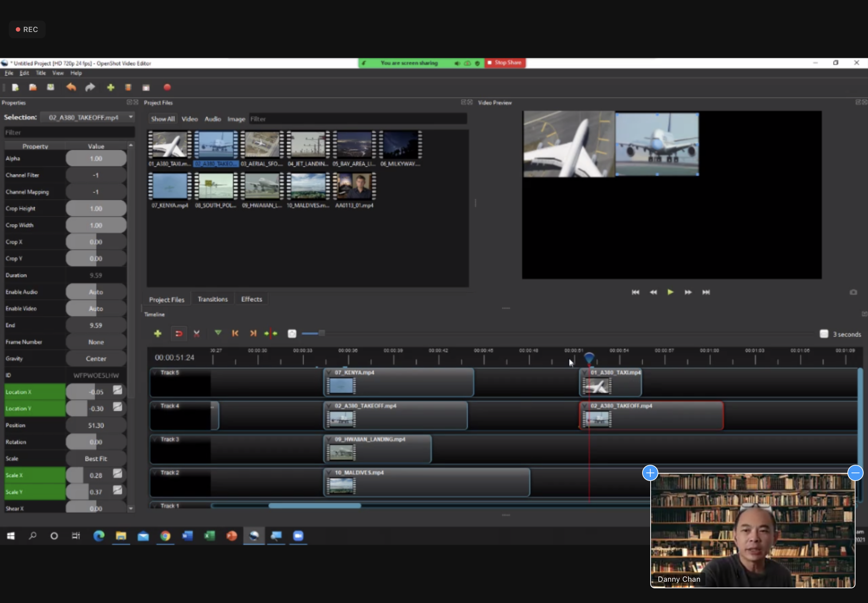Image resolution: width=868 pixels, height=603 pixels.
Task: Open the Title menu
Action: [41, 73]
